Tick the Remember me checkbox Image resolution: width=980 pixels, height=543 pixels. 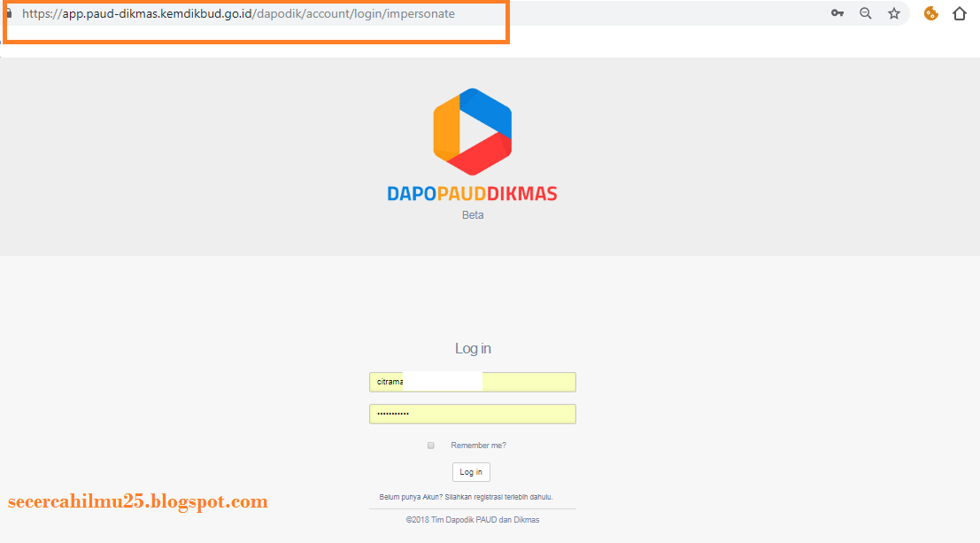(x=430, y=446)
